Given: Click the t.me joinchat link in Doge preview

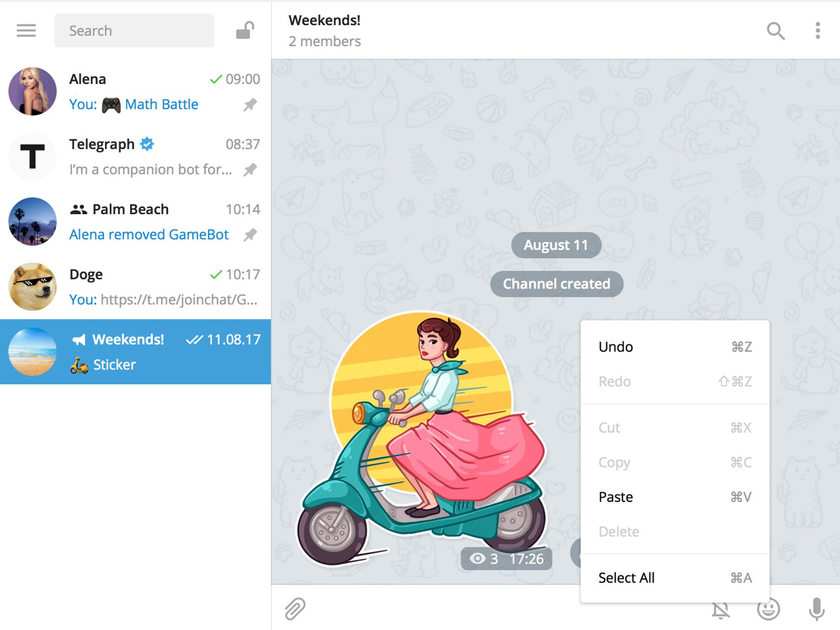Looking at the screenshot, I should 179,300.
